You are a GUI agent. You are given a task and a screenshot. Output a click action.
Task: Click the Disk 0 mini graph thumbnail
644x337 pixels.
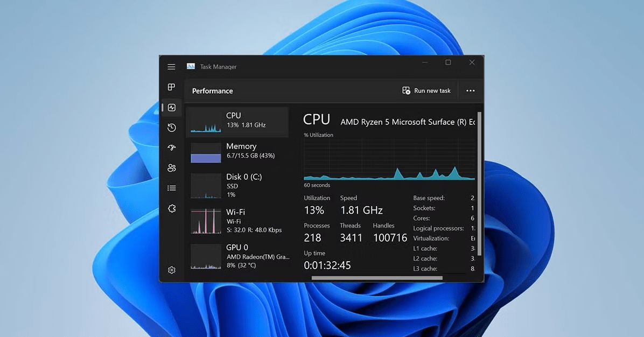(206, 186)
